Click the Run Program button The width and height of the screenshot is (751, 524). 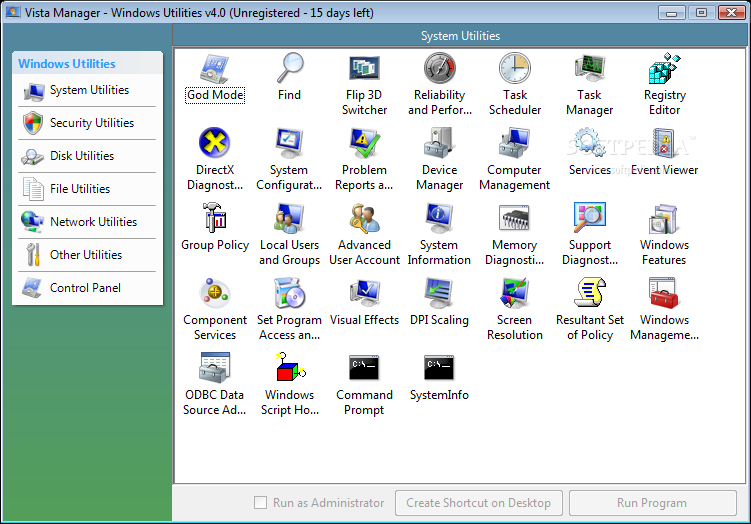coord(652,503)
